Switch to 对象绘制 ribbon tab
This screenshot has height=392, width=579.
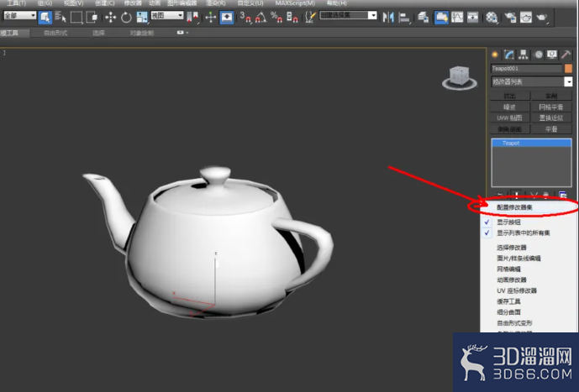[x=142, y=33]
